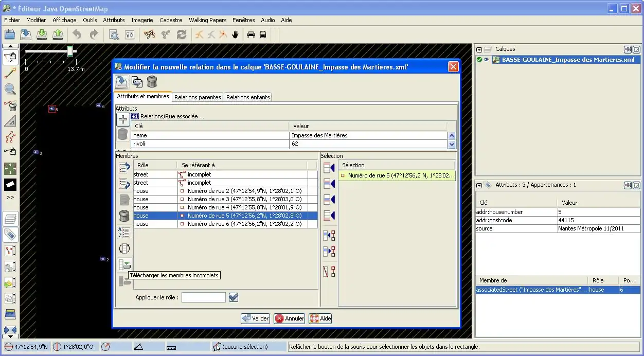Click the add attribute plus icon
The image size is (644, 356).
point(123,119)
